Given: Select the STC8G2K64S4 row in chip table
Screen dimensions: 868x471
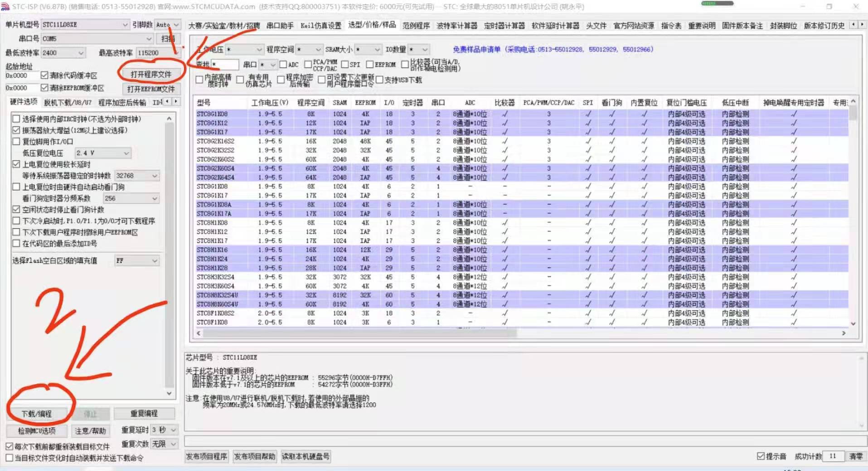Looking at the screenshot, I should click(521, 178).
